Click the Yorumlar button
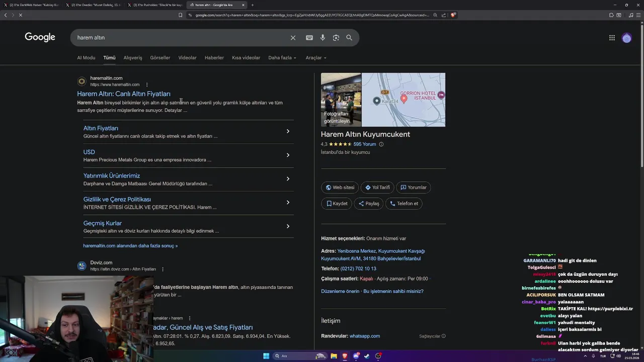This screenshot has width=644, height=362. point(414,188)
